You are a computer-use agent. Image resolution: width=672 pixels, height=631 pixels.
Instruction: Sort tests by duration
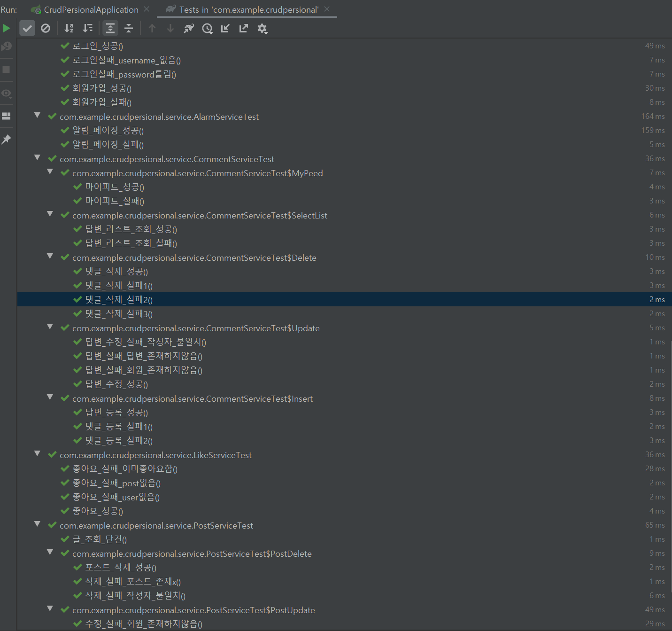[87, 28]
